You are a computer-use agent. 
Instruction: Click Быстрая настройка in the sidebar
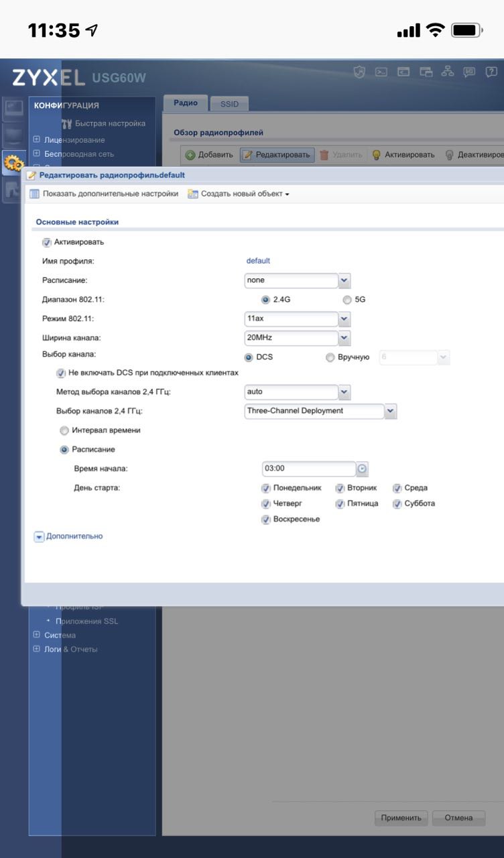(110, 123)
